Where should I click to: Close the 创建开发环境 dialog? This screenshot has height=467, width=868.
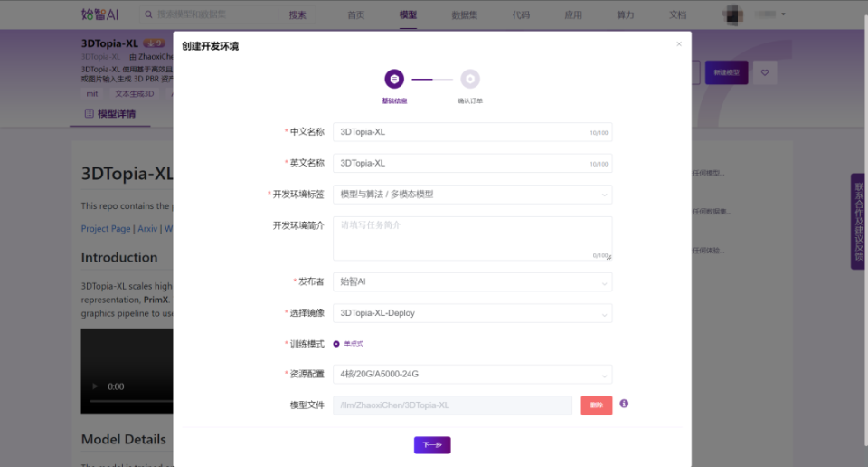[679, 43]
